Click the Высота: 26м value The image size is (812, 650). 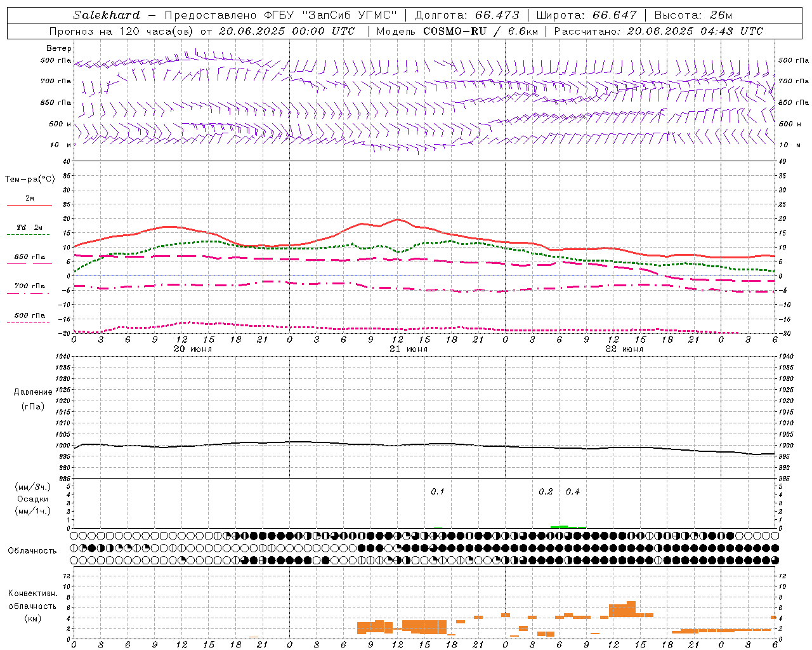pos(693,15)
